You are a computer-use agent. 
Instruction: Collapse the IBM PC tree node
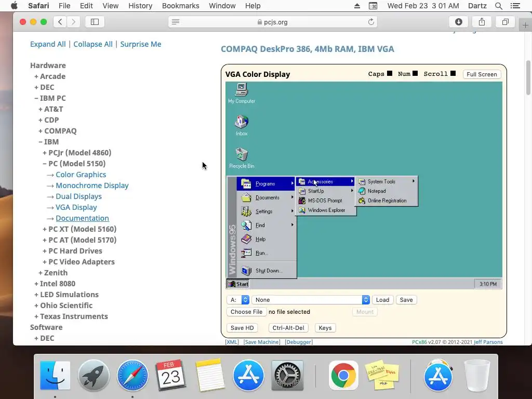tap(50, 98)
